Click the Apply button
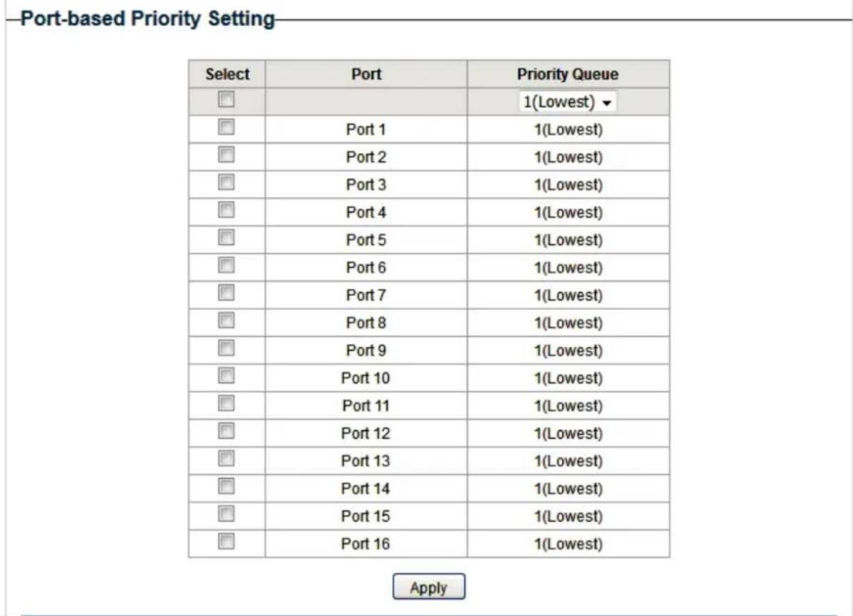 pyautogui.click(x=429, y=587)
